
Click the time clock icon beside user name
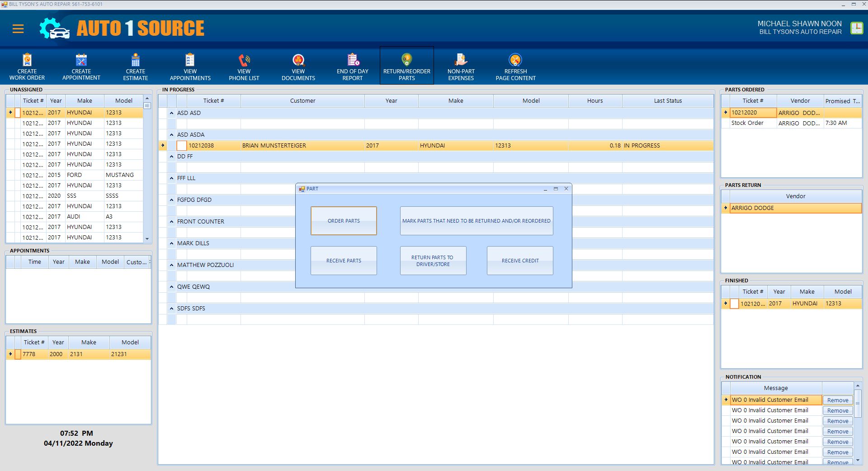coord(857,28)
